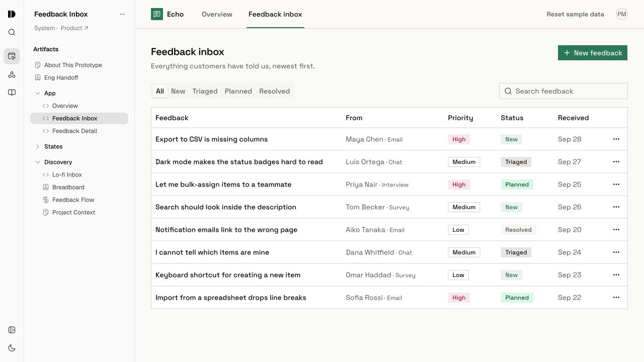Screen dimensions: 644x362
Task: Open row actions for Dark mode badges feedback
Action: point(616,162)
